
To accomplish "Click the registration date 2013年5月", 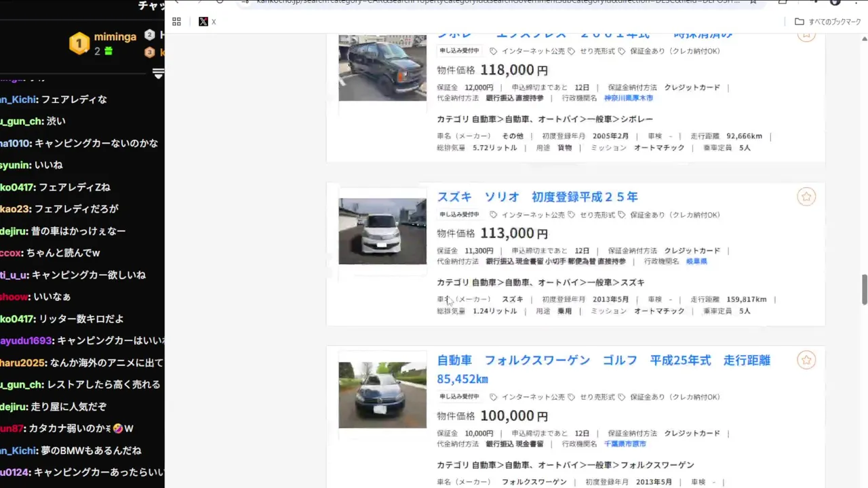I will click(610, 300).
